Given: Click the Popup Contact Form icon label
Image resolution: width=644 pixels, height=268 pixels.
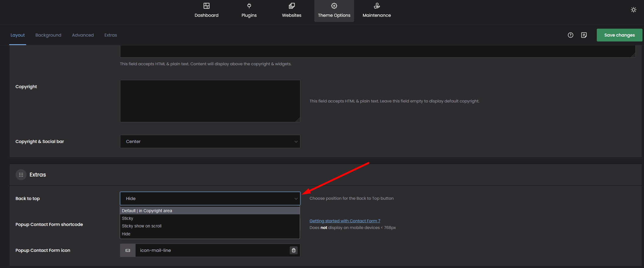Looking at the screenshot, I should coord(43,250).
